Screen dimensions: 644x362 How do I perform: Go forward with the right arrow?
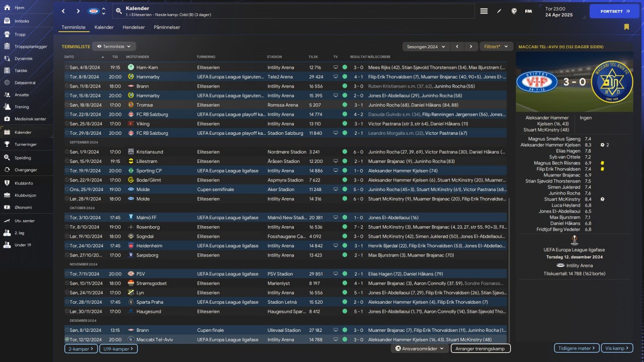[x=78, y=11]
